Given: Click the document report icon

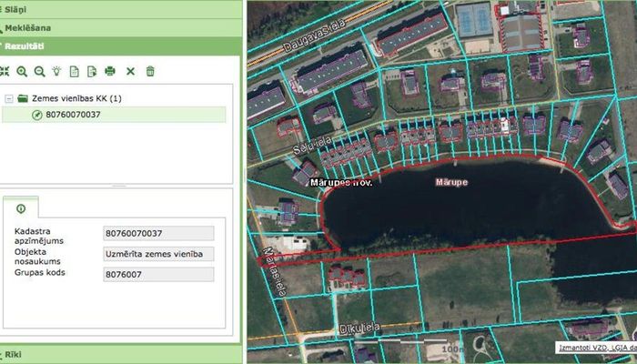Looking at the screenshot, I should coord(74,70).
